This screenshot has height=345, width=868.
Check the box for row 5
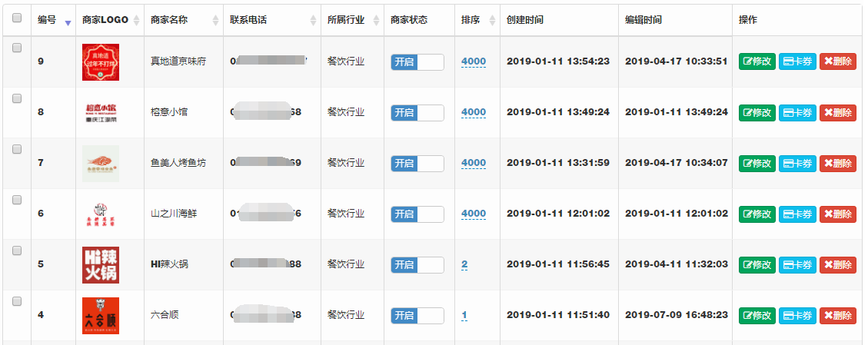pyautogui.click(x=17, y=250)
